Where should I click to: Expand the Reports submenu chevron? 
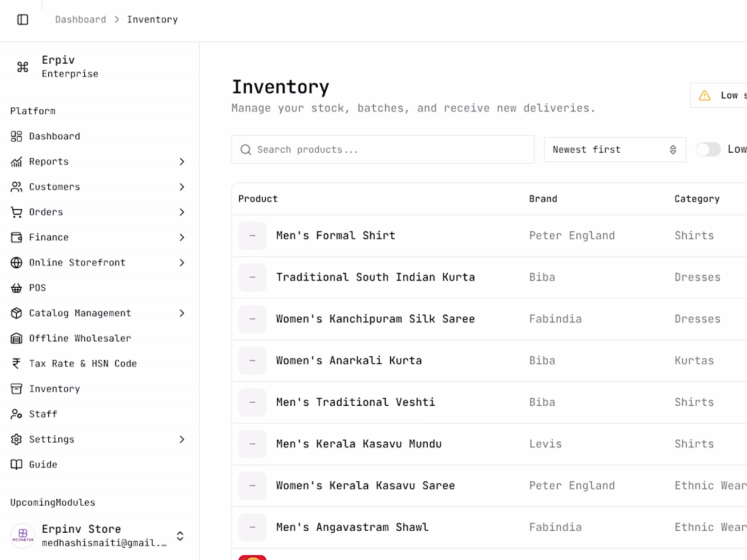(181, 162)
